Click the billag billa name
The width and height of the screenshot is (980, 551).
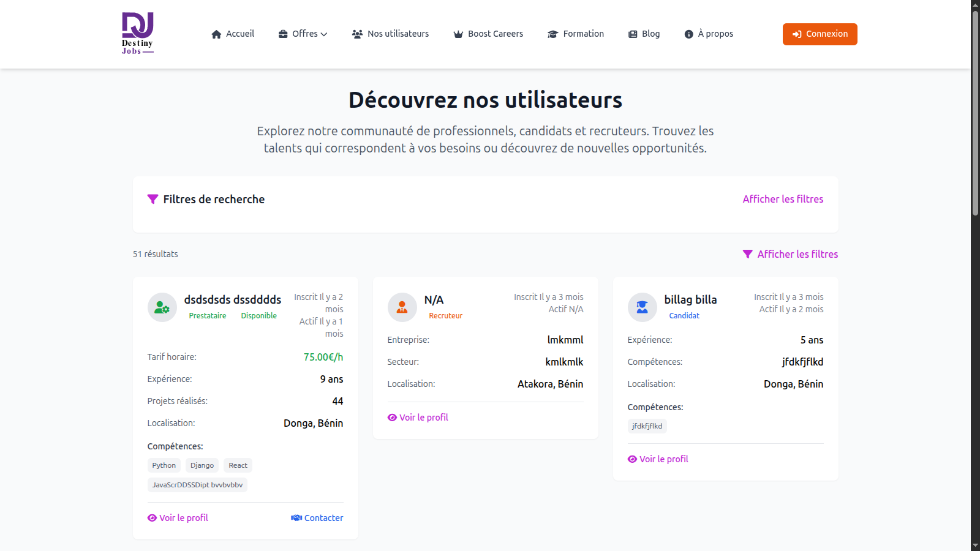691,299
